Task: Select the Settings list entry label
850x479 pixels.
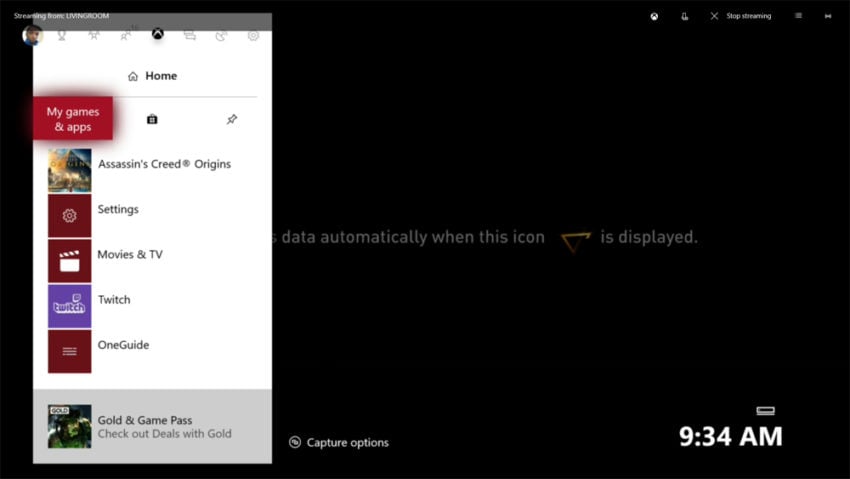Action: coord(118,209)
